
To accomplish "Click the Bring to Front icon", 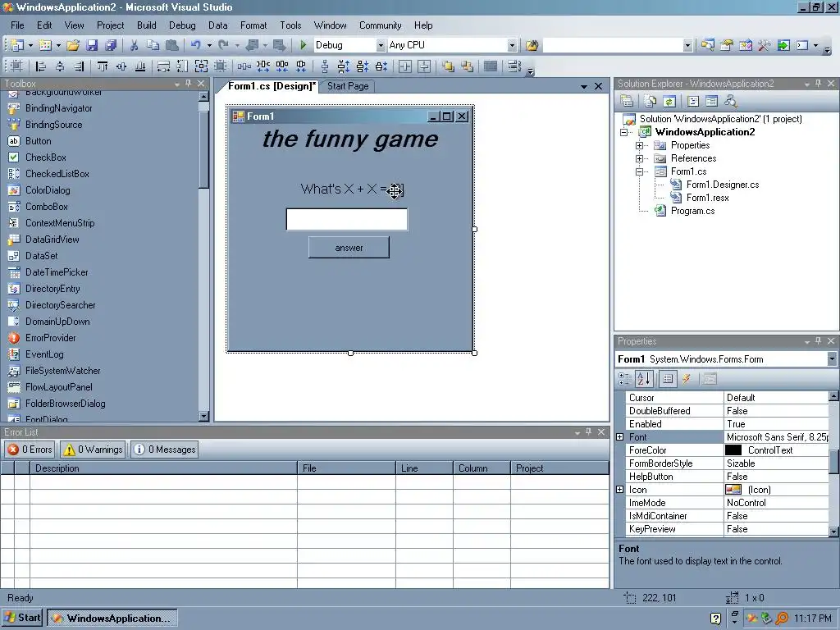I will pyautogui.click(x=449, y=66).
